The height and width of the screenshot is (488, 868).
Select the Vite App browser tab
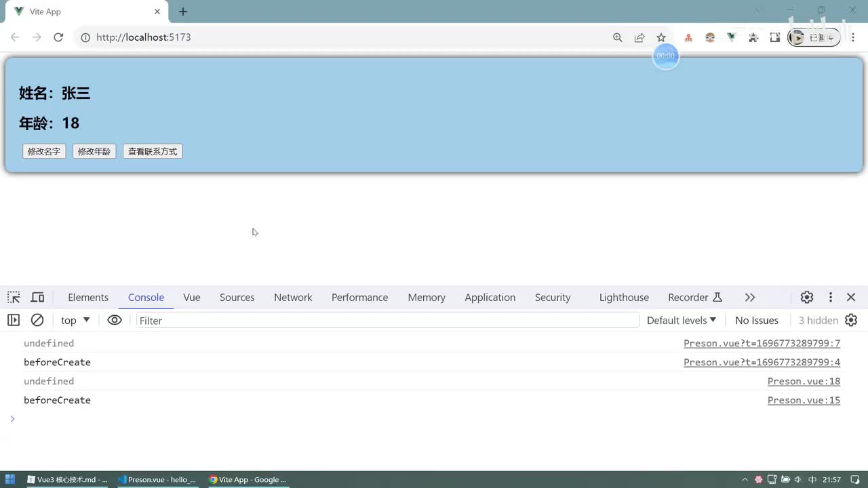pyautogui.click(x=87, y=12)
